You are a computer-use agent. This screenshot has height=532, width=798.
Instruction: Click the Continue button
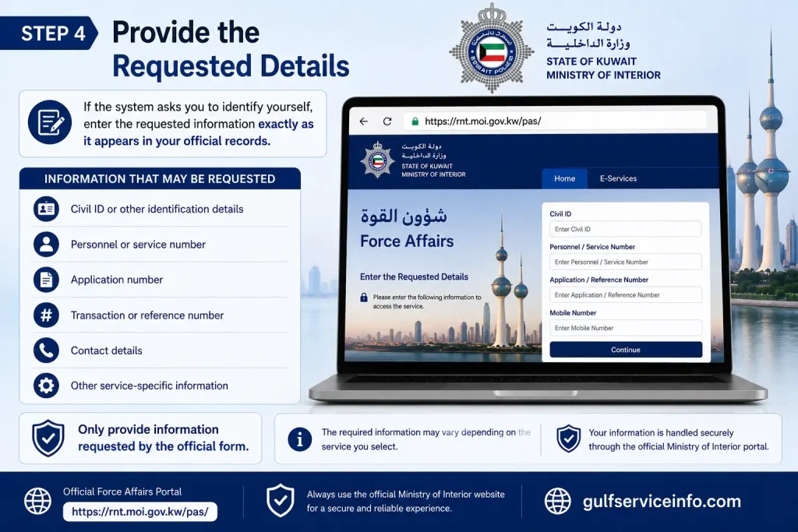pyautogui.click(x=626, y=350)
